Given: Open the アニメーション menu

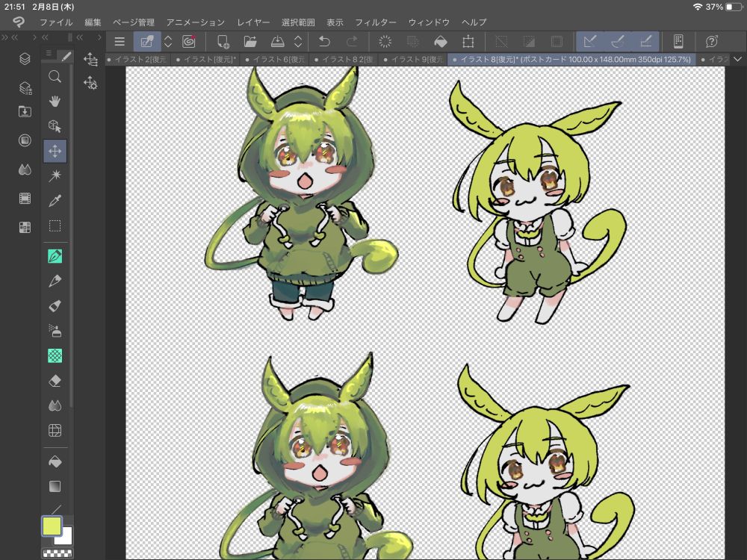Looking at the screenshot, I should pos(196,22).
